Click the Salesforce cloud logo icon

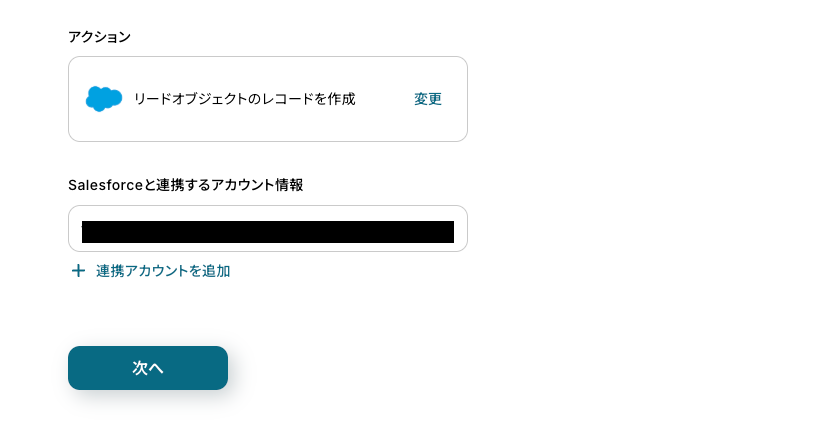click(x=103, y=99)
